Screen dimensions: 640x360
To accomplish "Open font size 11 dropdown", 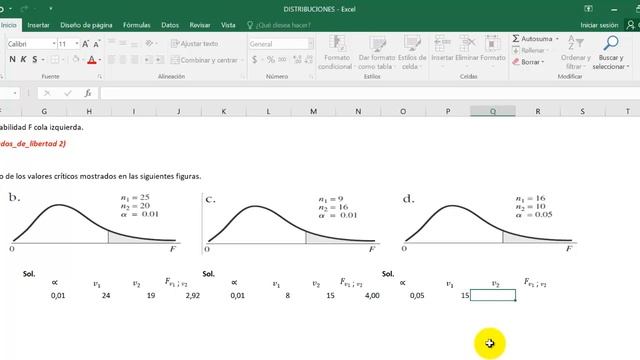I will click(77, 44).
